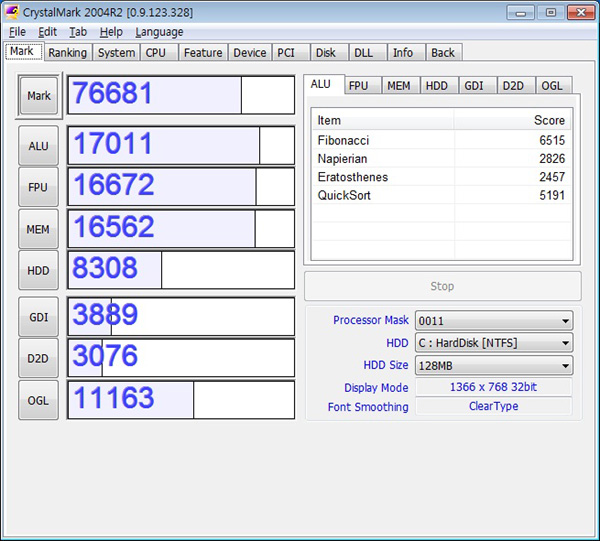Switch to the Info tab
This screenshot has width=600, height=541.
(x=406, y=52)
